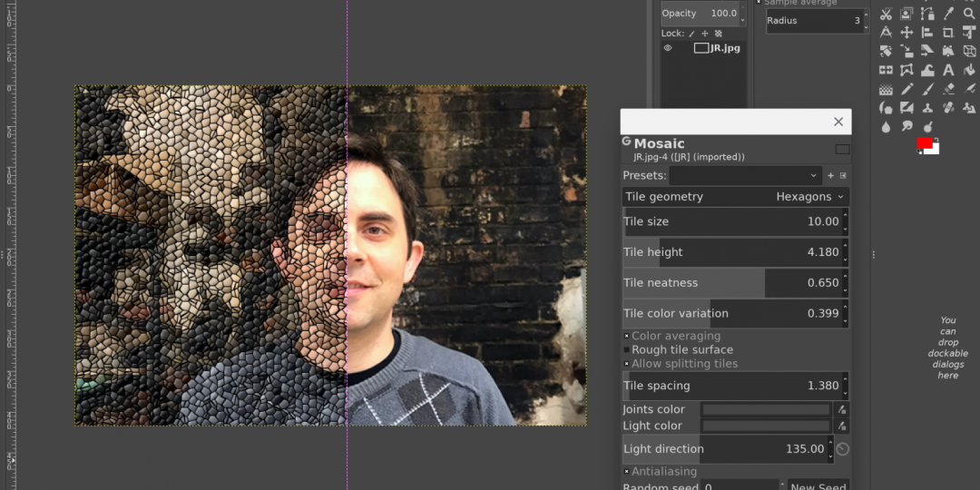Select the Scissors Select tool
This screenshot has height=490, width=980.
pos(887,13)
